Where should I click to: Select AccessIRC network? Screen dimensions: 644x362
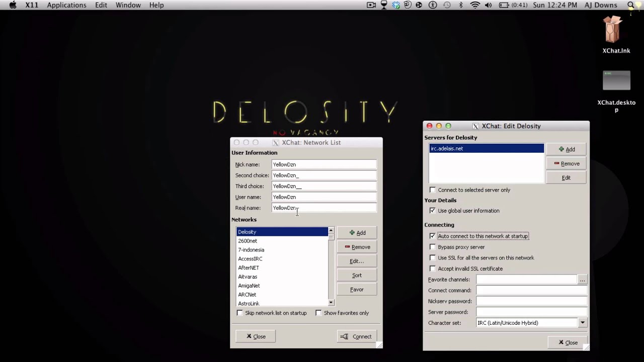[282, 259]
